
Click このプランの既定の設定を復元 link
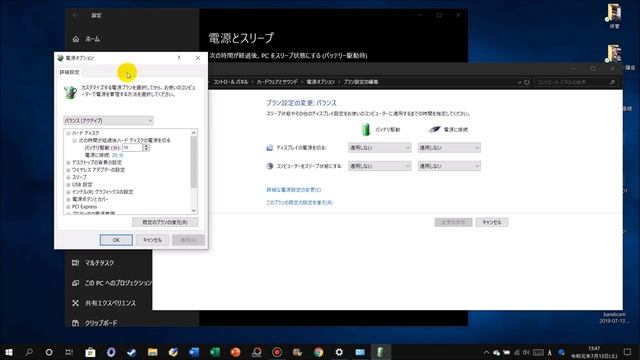coord(299,202)
